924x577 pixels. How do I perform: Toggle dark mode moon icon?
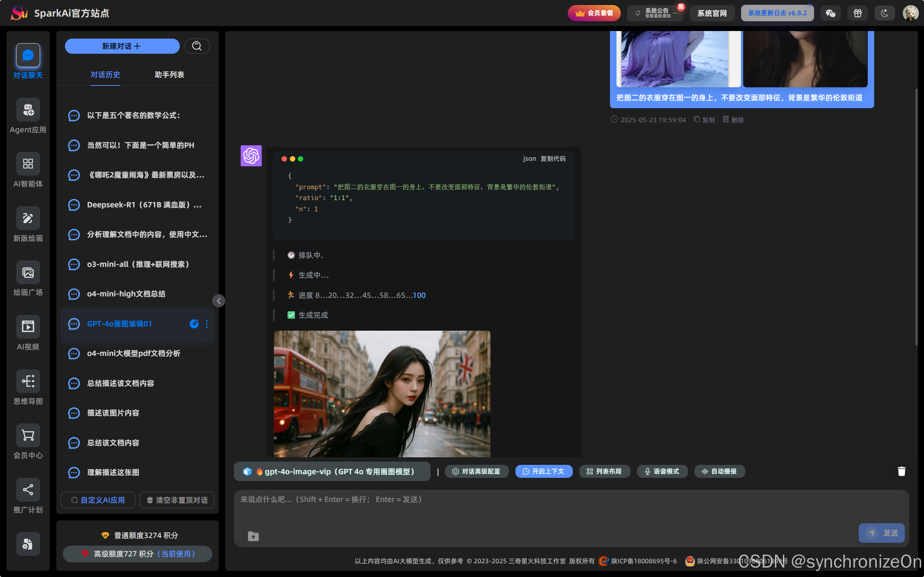[884, 13]
